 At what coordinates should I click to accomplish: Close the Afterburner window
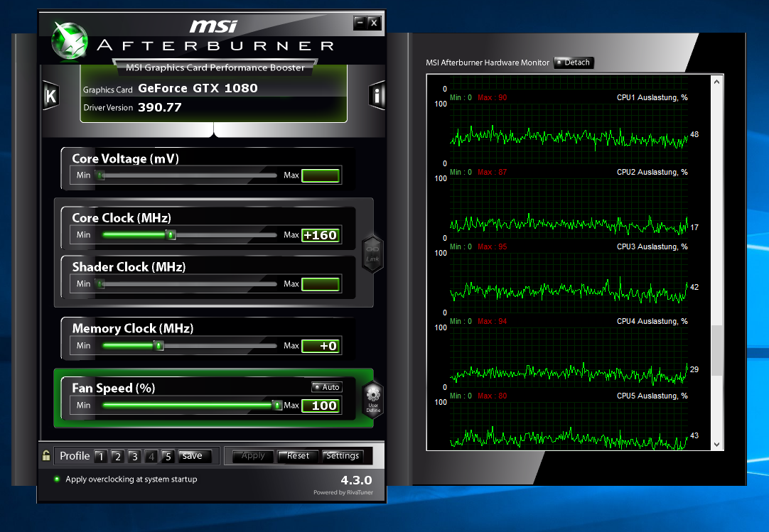coord(375,23)
